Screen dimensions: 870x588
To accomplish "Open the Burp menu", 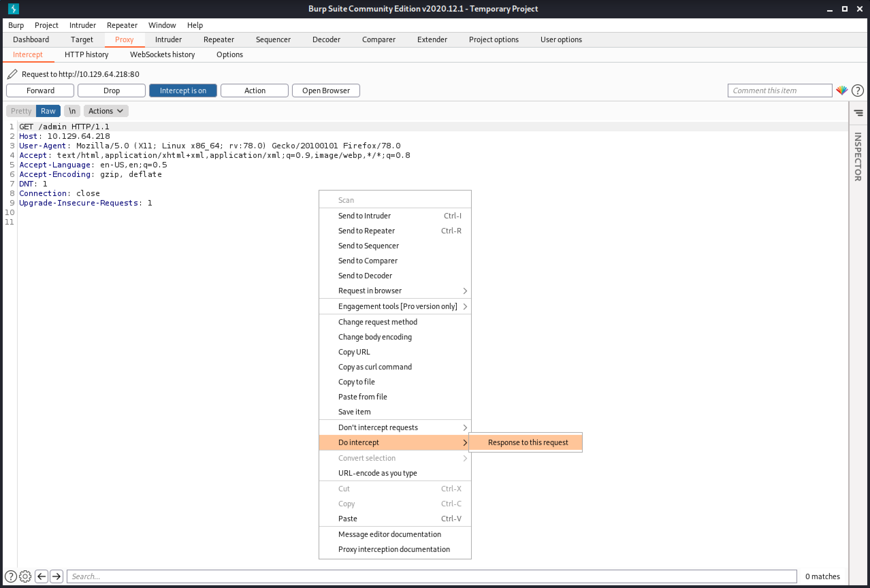I will 16,25.
